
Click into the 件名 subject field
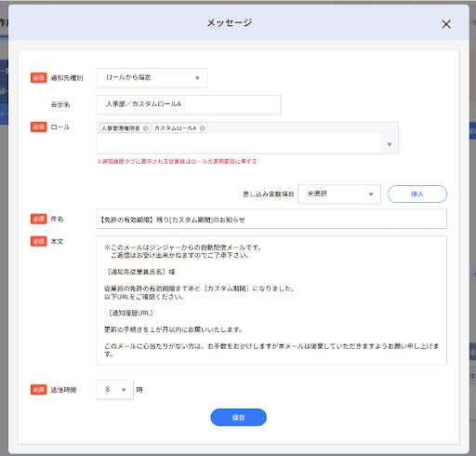pos(271,220)
